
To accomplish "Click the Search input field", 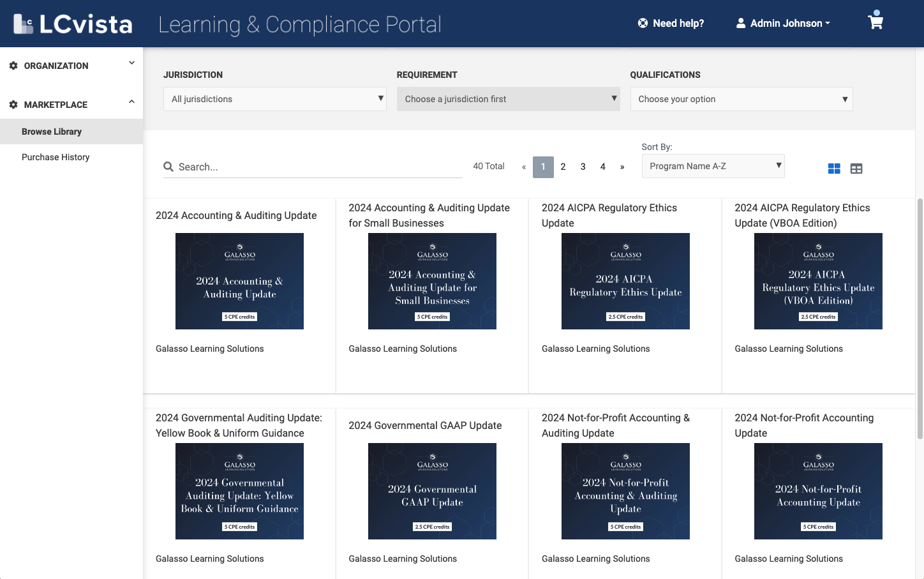I will coord(319,167).
